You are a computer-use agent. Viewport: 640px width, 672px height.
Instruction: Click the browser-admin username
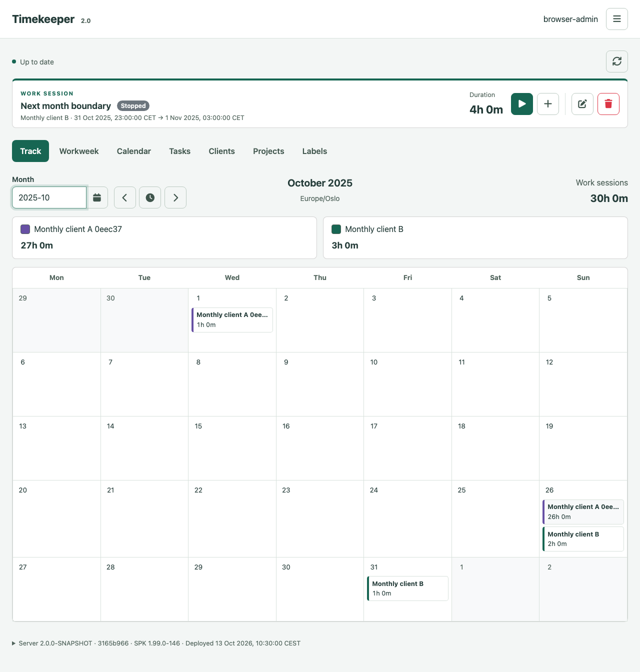point(570,19)
